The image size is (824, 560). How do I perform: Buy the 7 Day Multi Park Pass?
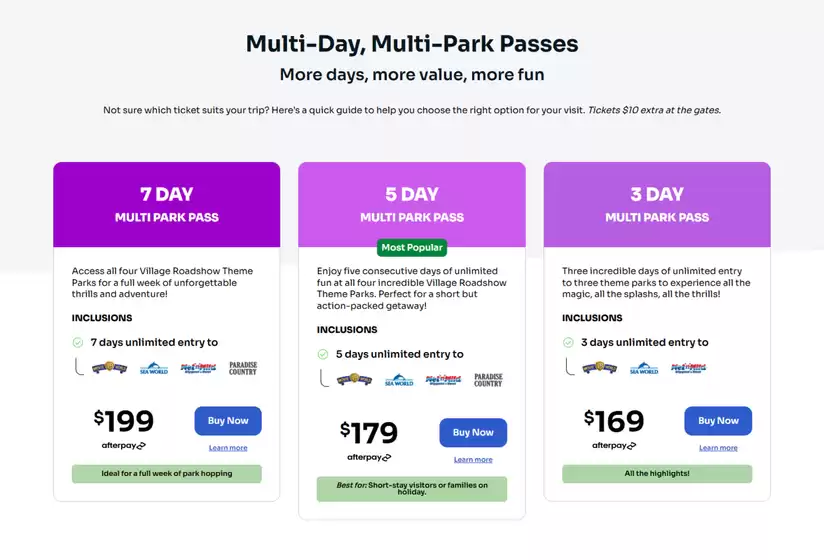point(228,421)
